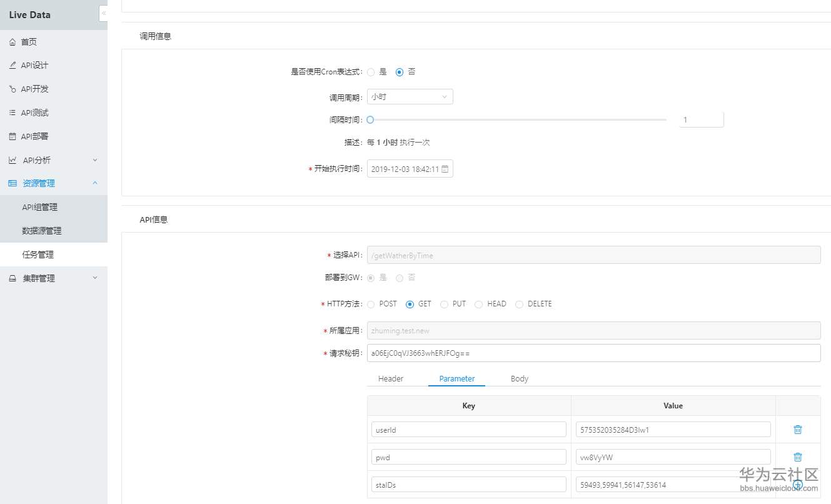
Task: Click the 所属应用 field
Action: [x=594, y=330]
